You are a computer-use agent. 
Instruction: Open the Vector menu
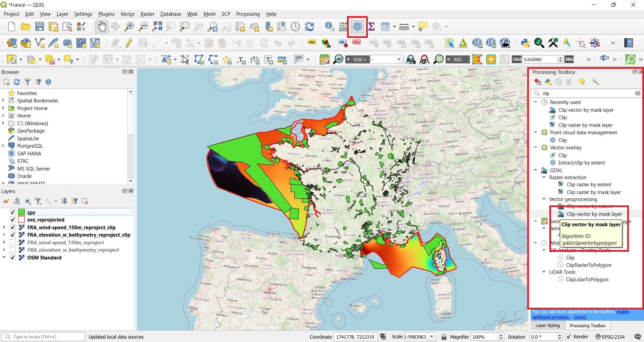127,14
